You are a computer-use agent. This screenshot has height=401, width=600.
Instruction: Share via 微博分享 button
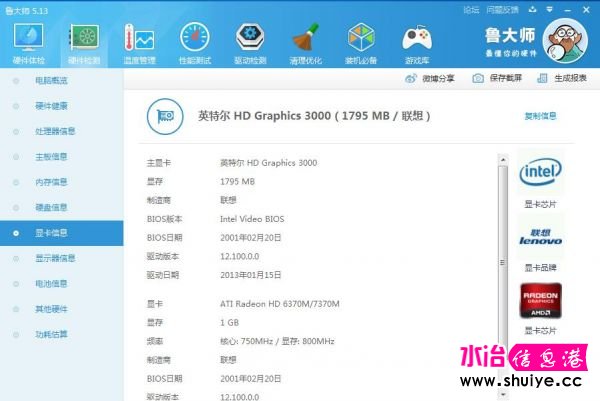click(x=431, y=78)
